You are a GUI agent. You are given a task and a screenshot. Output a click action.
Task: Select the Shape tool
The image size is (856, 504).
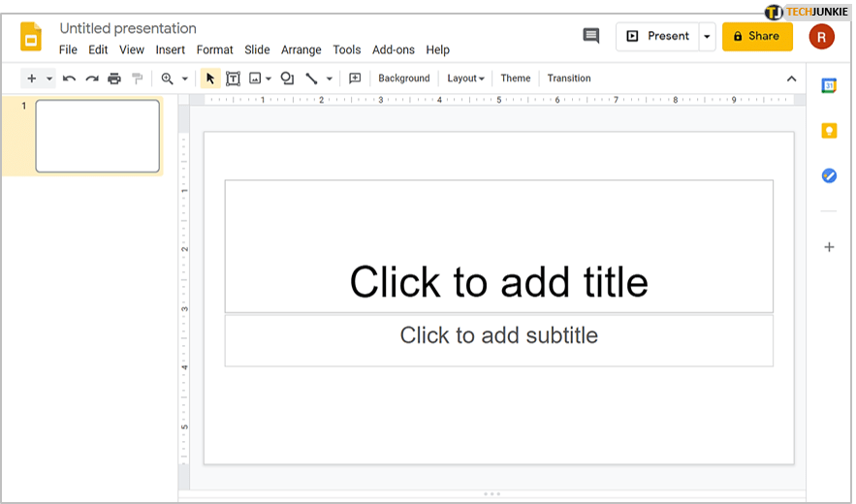287,79
